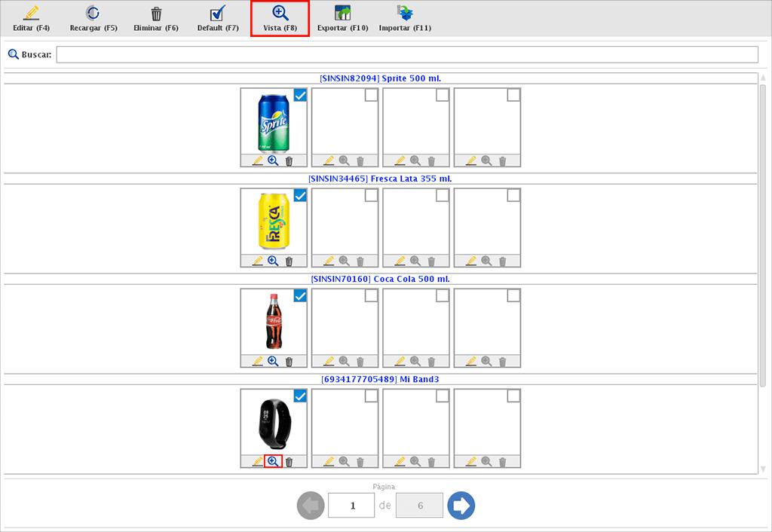Open the [SINSIN70160] Coca Cola 500 ml. title
This screenshot has height=532, width=772.
[381, 279]
